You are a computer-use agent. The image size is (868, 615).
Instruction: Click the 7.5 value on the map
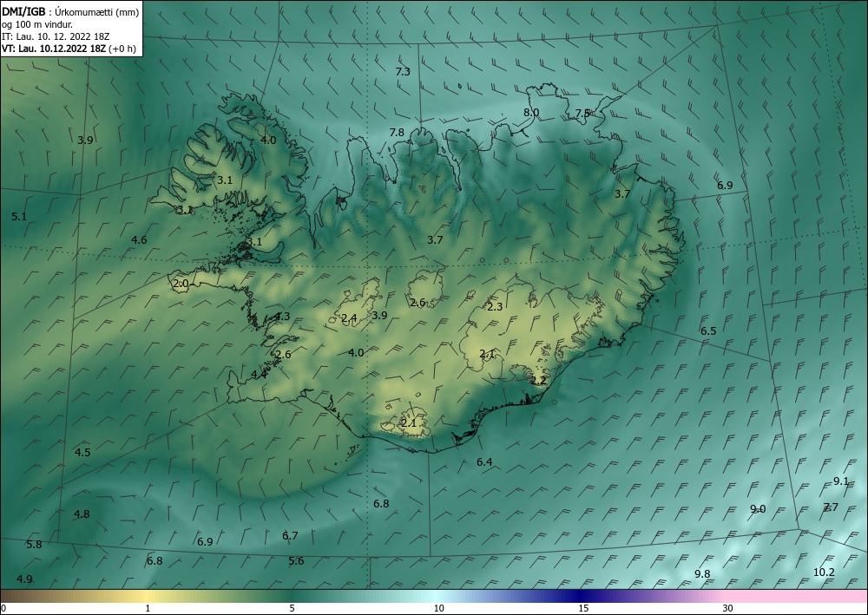click(582, 113)
